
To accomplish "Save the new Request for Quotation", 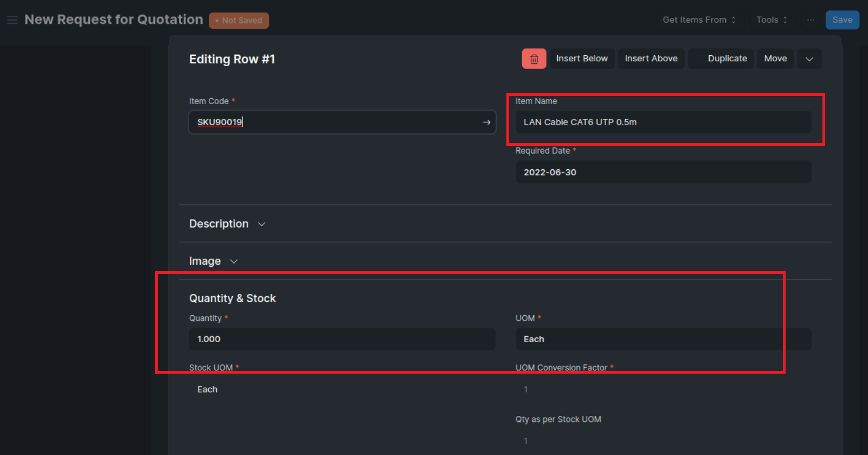I will pos(842,20).
